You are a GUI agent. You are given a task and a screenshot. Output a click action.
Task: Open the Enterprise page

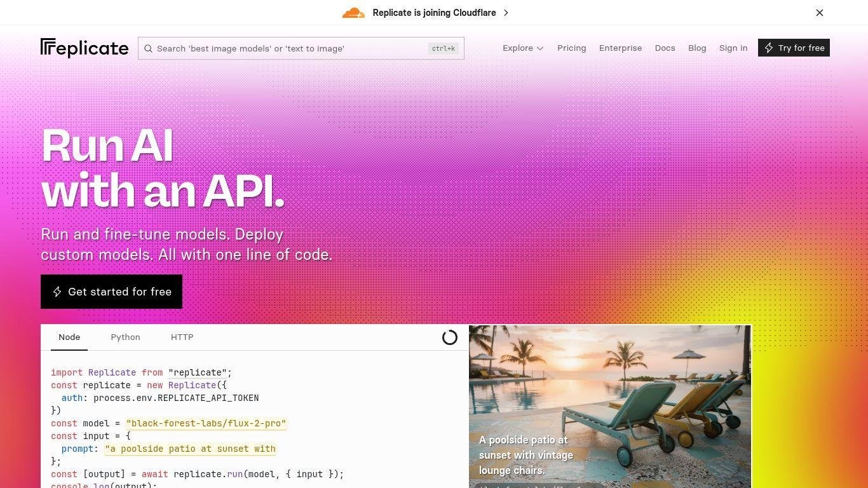tap(620, 48)
